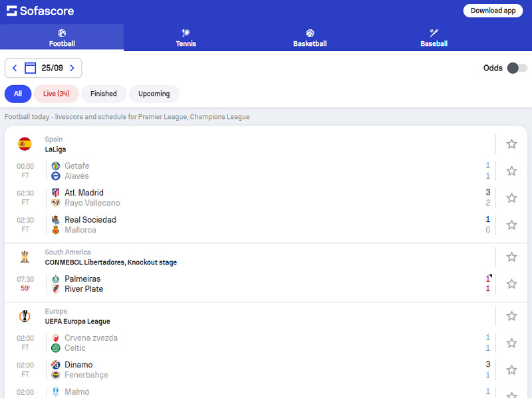Star the Palmeiras vs River Plate match
Image resolution: width=532 pixels, height=398 pixels.
pyautogui.click(x=511, y=284)
